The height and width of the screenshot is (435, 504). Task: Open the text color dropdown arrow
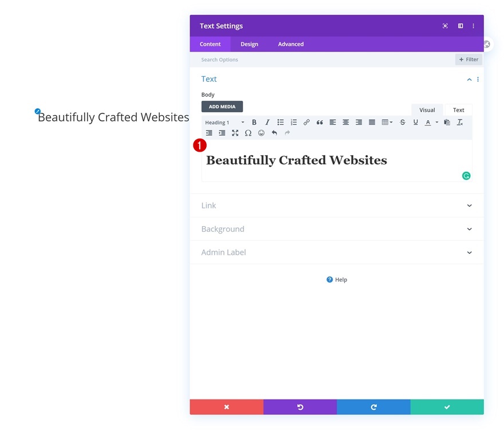[x=437, y=122]
